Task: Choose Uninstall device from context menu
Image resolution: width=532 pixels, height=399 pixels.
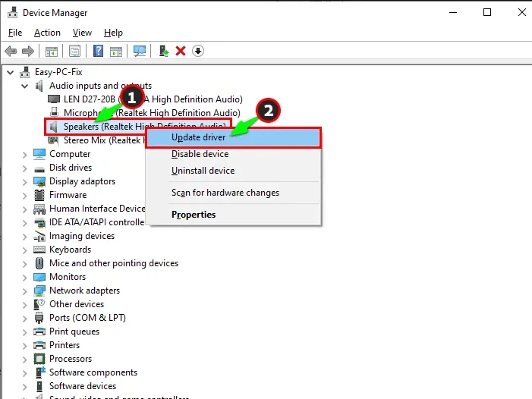Action: 234,171
